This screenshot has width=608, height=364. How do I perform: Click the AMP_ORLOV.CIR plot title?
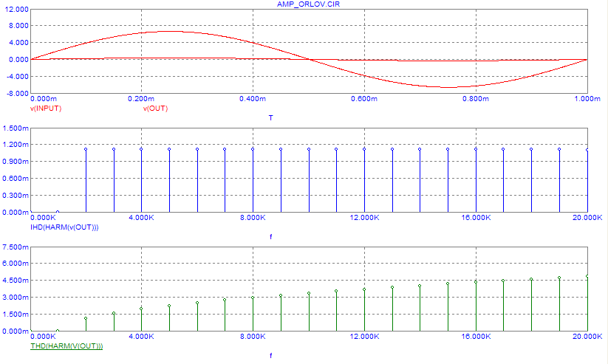tap(308, 4)
